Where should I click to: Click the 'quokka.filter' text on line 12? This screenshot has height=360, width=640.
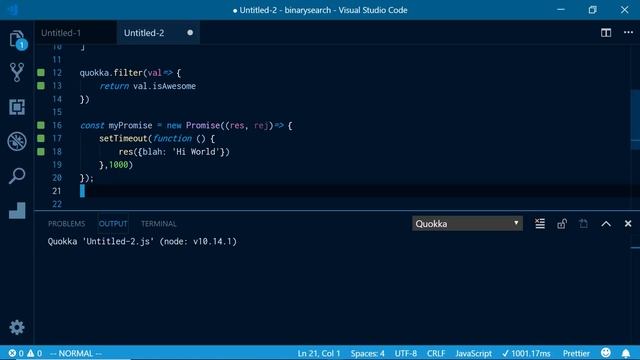(x=111, y=73)
